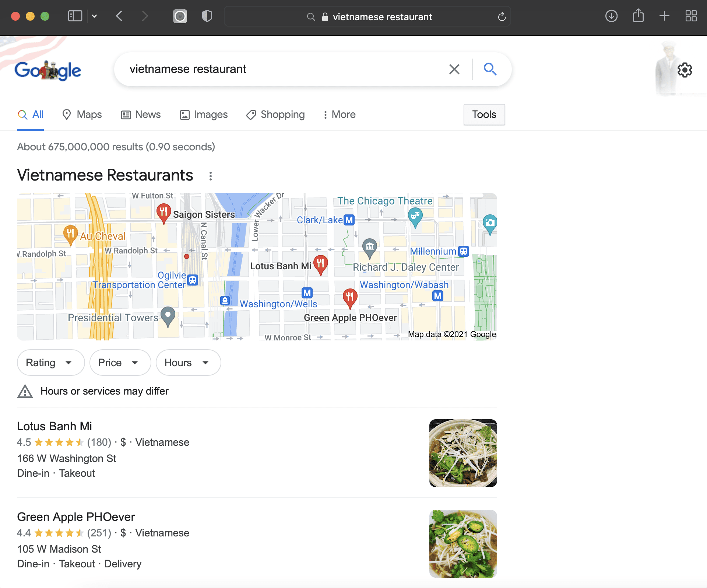This screenshot has width=707, height=588.
Task: Open the Hours filter dropdown
Action: tap(188, 362)
